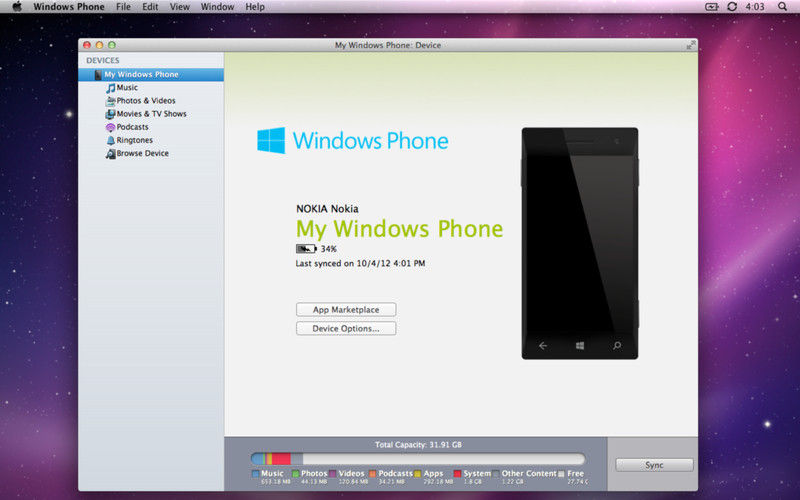This screenshot has height=500, width=800.
Task: Open Podcasts in the sidebar
Action: pos(133,127)
